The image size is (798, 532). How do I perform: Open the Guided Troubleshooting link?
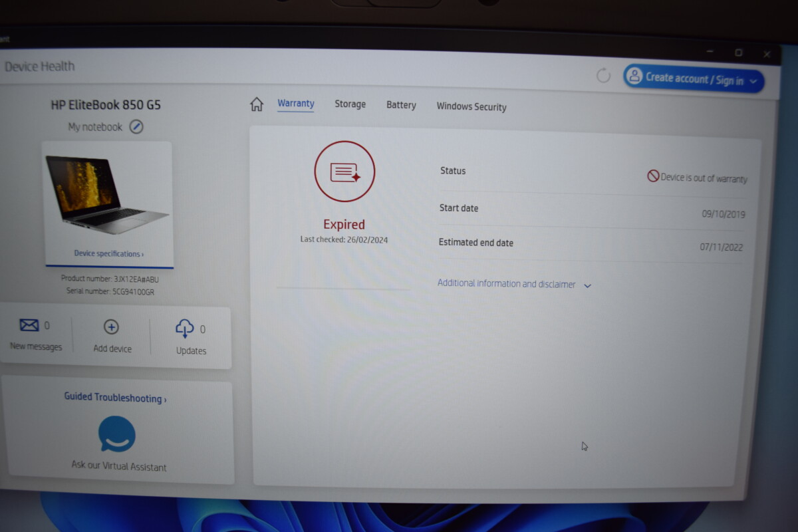115,398
